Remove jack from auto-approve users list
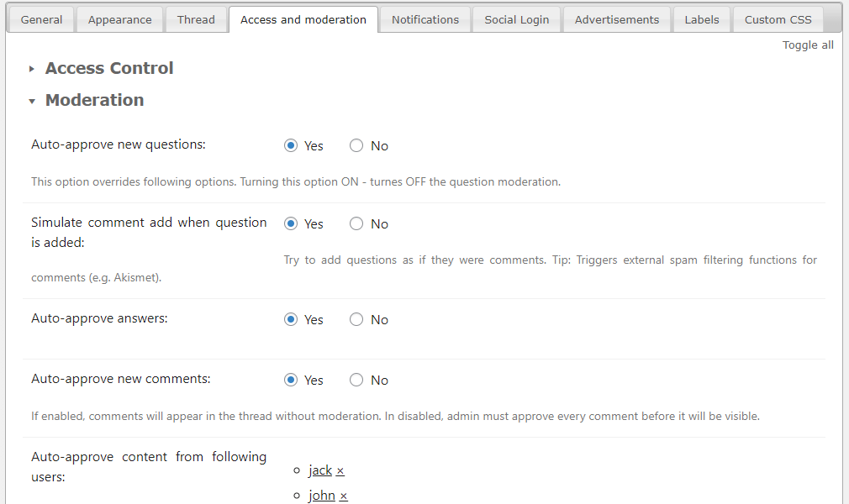 coord(340,471)
